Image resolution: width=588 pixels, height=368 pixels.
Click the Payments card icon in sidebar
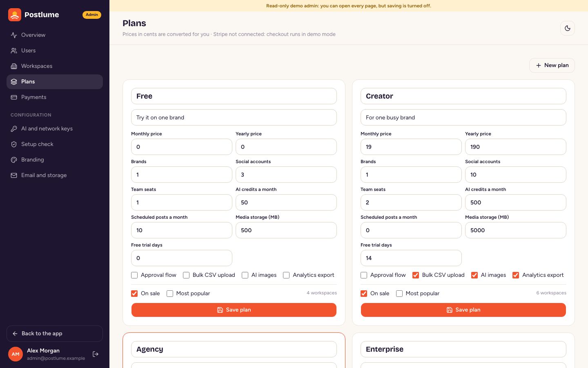14,97
